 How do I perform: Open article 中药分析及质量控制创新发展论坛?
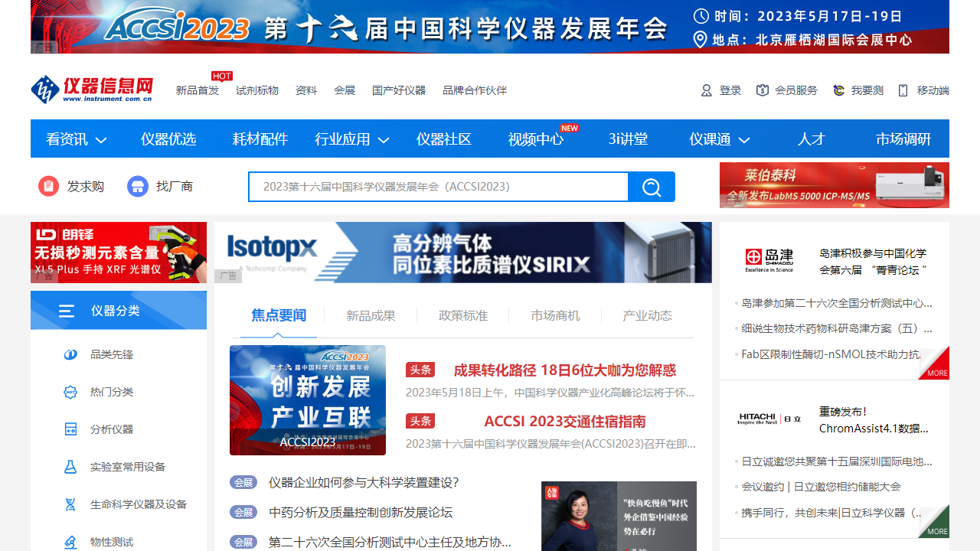[x=361, y=512]
